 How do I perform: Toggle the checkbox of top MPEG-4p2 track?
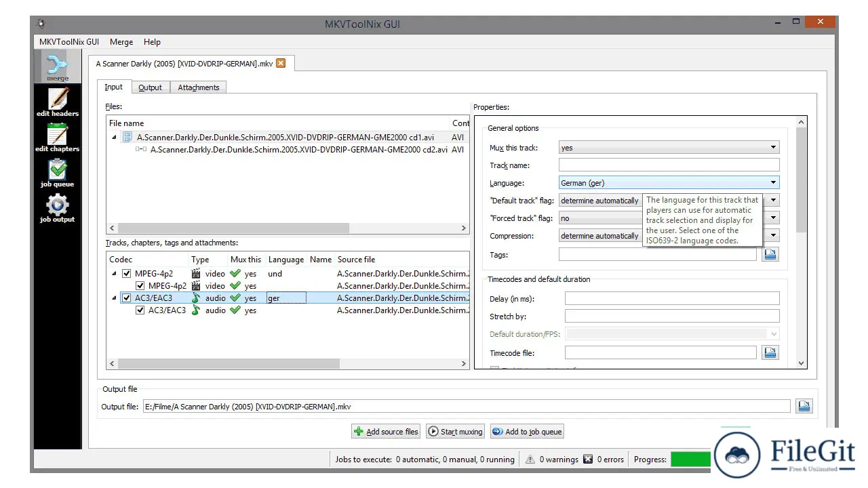click(x=126, y=274)
